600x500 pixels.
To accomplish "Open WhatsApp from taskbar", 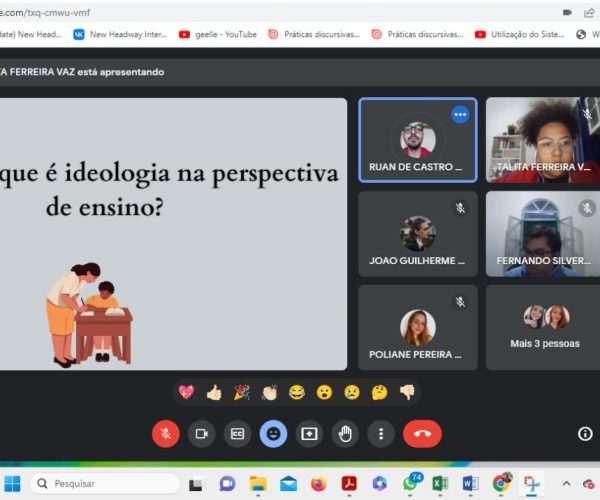I will click(x=411, y=483).
